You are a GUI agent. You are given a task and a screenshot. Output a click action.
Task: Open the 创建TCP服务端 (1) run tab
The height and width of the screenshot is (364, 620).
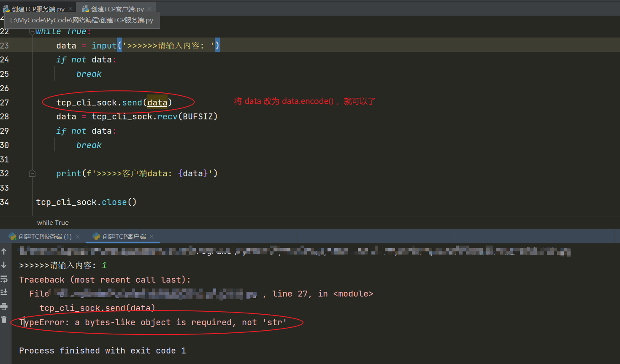(x=45, y=237)
